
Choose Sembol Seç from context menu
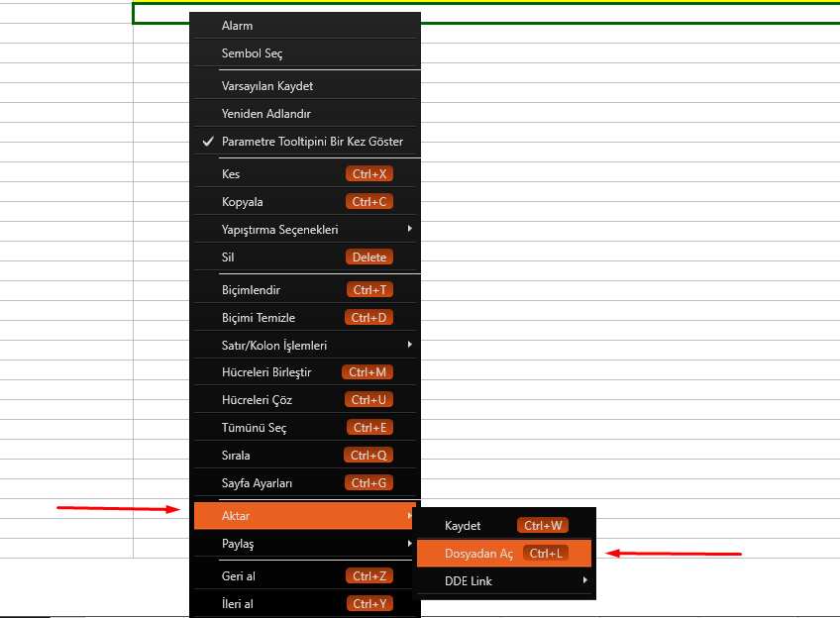(x=253, y=53)
